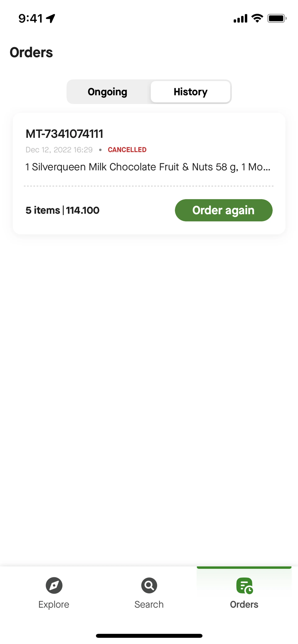The width and height of the screenshot is (298, 644).
Task: Tap the Orders receipt icon
Action: (244, 585)
